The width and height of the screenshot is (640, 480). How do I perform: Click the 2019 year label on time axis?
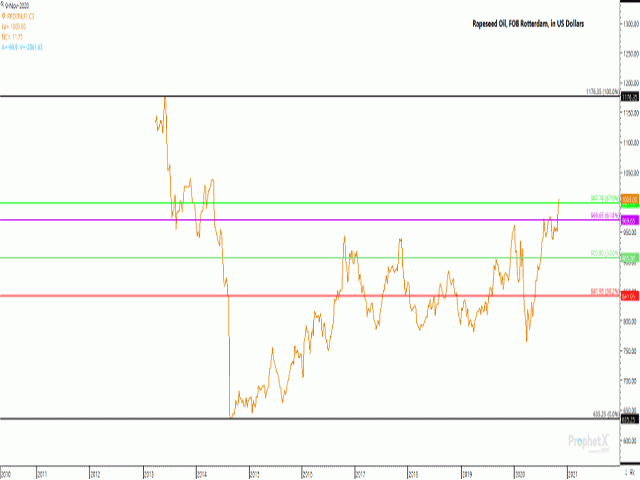467,475
